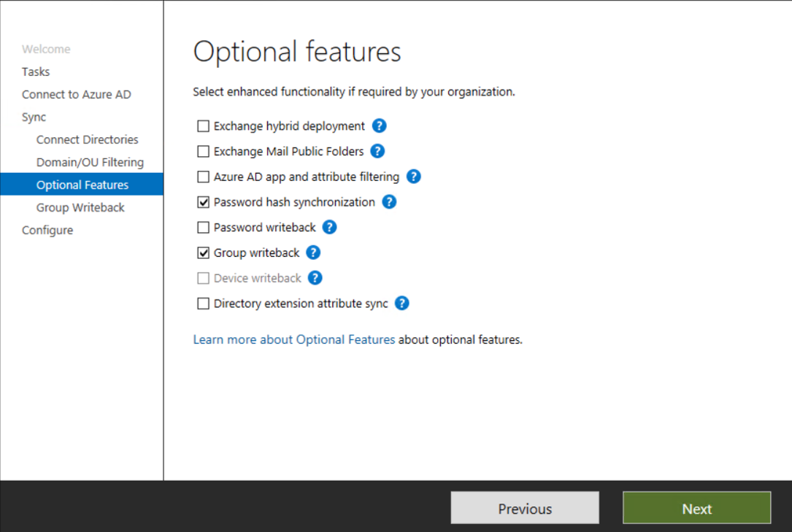Open help for Directory extension attribute sync
The width and height of the screenshot is (792, 532).
click(401, 303)
